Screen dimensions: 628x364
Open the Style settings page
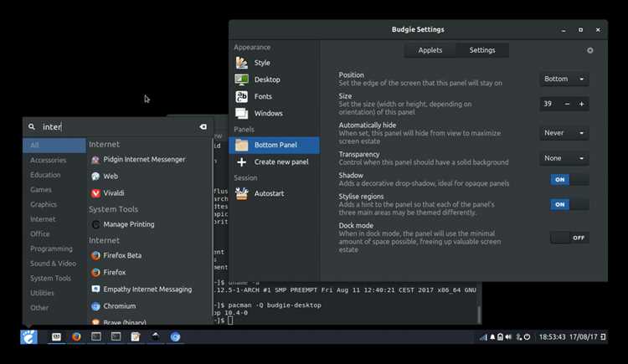click(x=275, y=63)
